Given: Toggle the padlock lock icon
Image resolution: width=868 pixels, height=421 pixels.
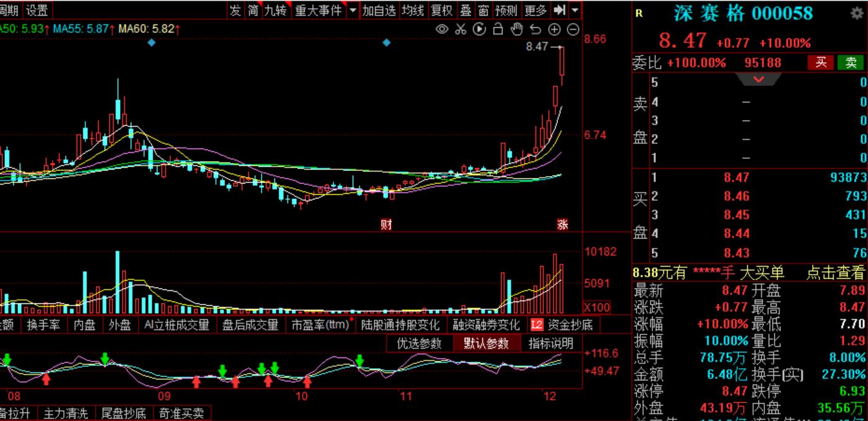Looking at the screenshot, I should click(x=497, y=29).
